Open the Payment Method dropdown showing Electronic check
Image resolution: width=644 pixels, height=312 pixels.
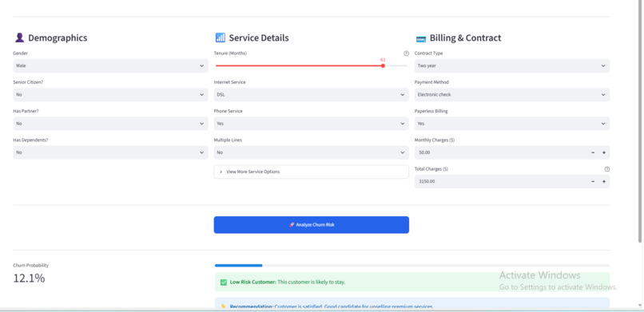(x=512, y=95)
